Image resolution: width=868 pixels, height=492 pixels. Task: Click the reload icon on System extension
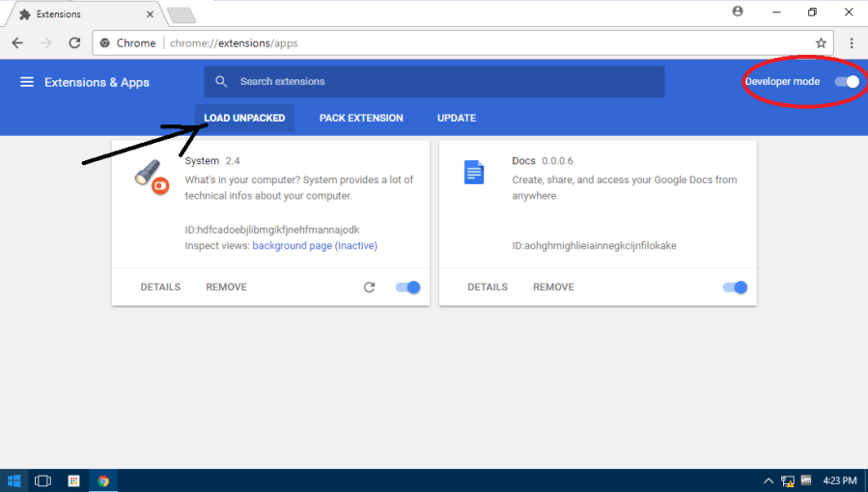[369, 287]
